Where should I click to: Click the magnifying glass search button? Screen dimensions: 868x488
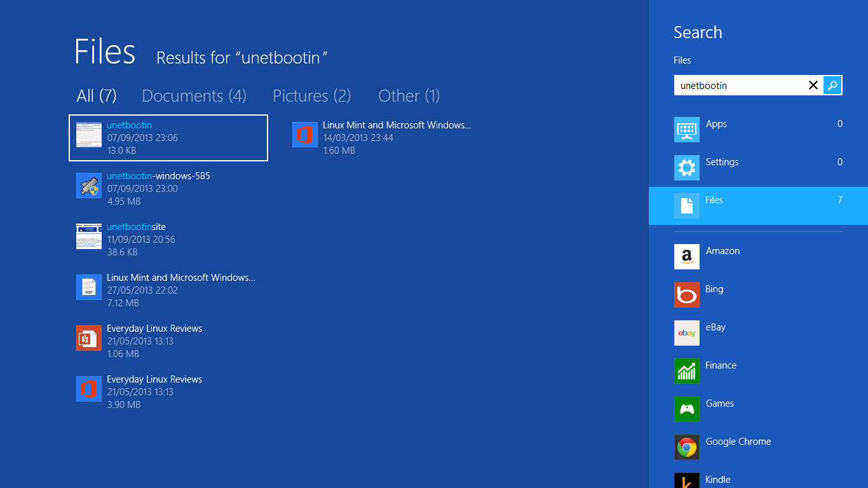click(x=832, y=85)
